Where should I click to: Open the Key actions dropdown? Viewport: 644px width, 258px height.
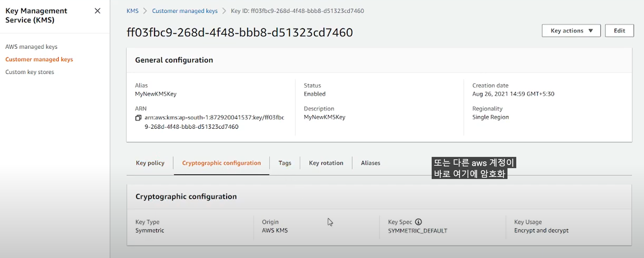pos(571,31)
